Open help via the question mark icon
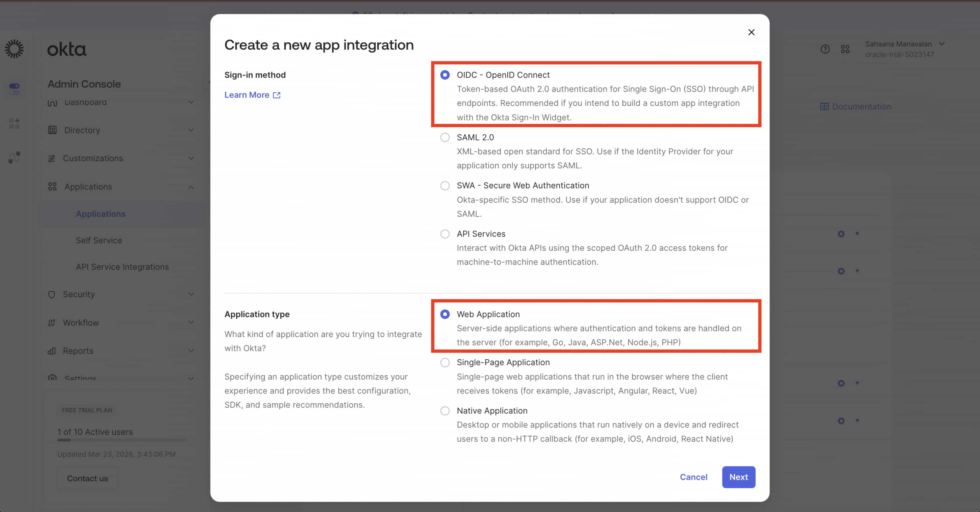The height and width of the screenshot is (512, 980). [x=825, y=49]
